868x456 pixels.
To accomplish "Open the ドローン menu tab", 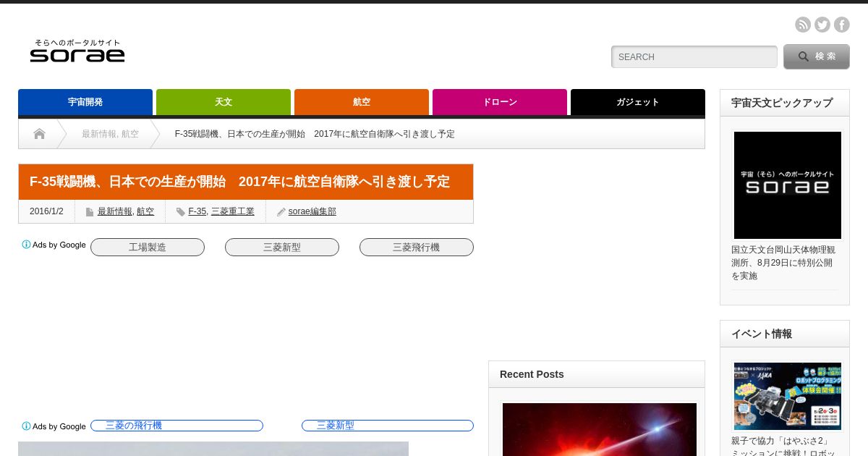I will (500, 102).
